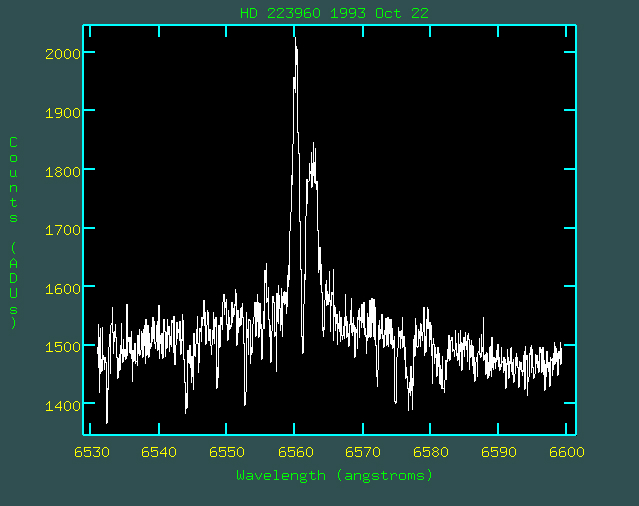The height and width of the screenshot is (506, 639).
Task: Click the y-axis value 1500
Action: (63, 347)
